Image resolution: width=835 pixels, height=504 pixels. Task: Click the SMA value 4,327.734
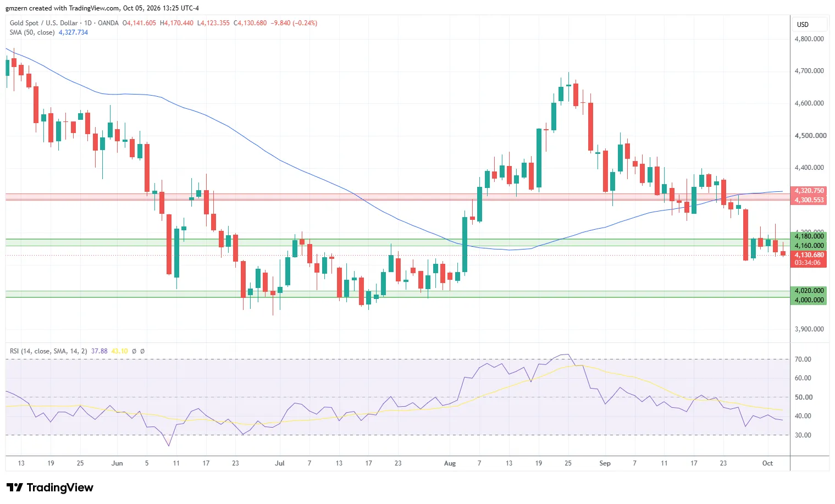pos(73,32)
